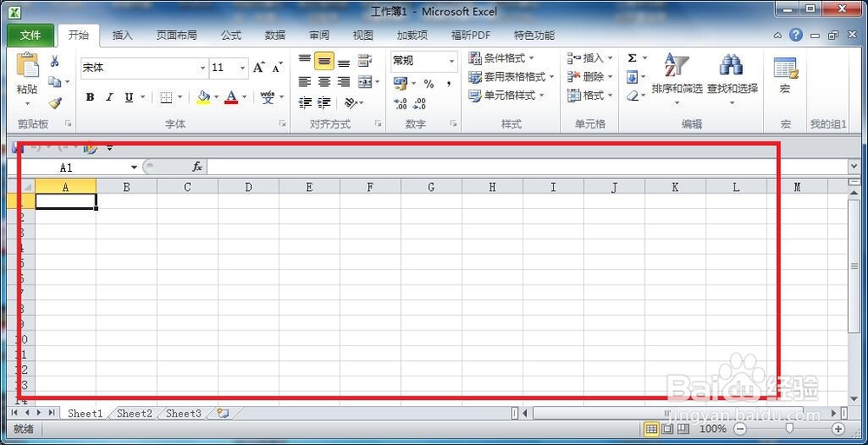Click the cell borders icon
Screen dimensions: 868x445
[x=166, y=97]
